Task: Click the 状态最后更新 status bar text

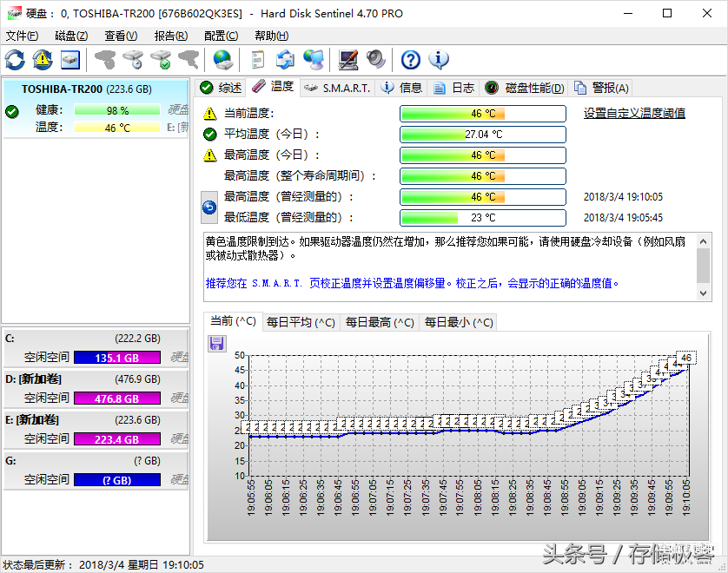Action: point(103,564)
